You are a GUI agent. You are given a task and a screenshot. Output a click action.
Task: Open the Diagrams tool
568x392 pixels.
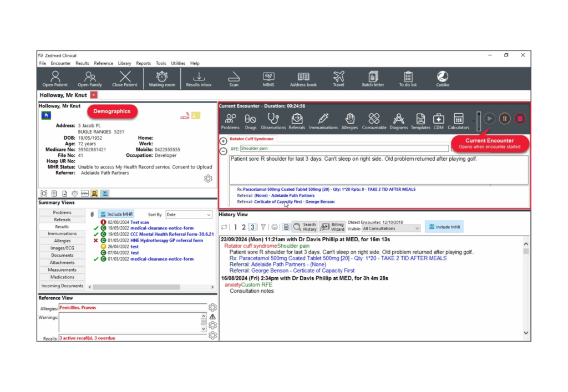(x=398, y=121)
